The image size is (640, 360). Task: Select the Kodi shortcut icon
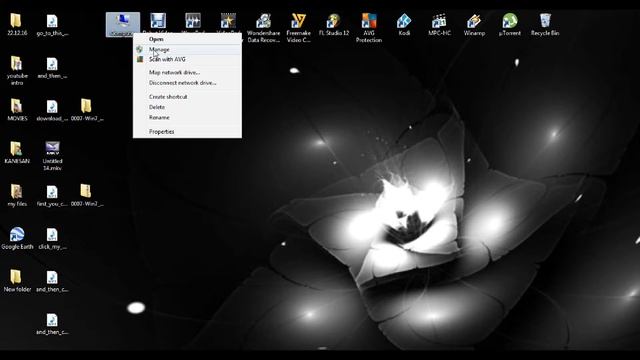point(404,21)
